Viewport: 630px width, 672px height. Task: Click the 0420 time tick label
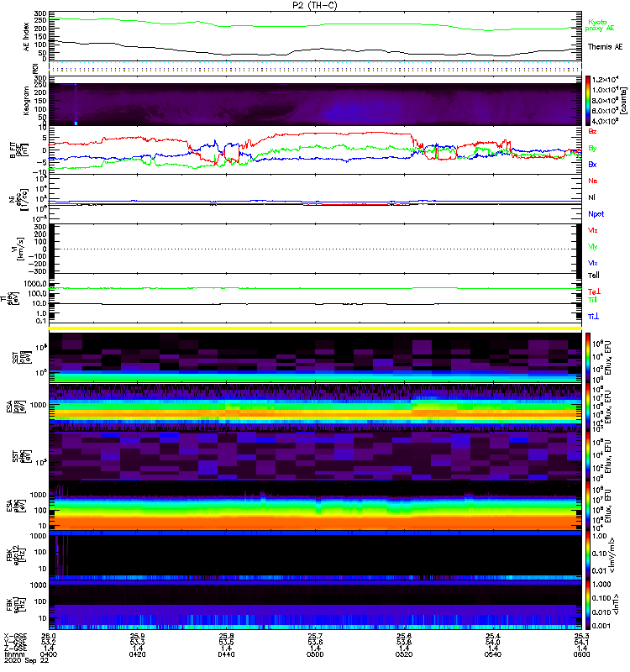tap(137, 654)
